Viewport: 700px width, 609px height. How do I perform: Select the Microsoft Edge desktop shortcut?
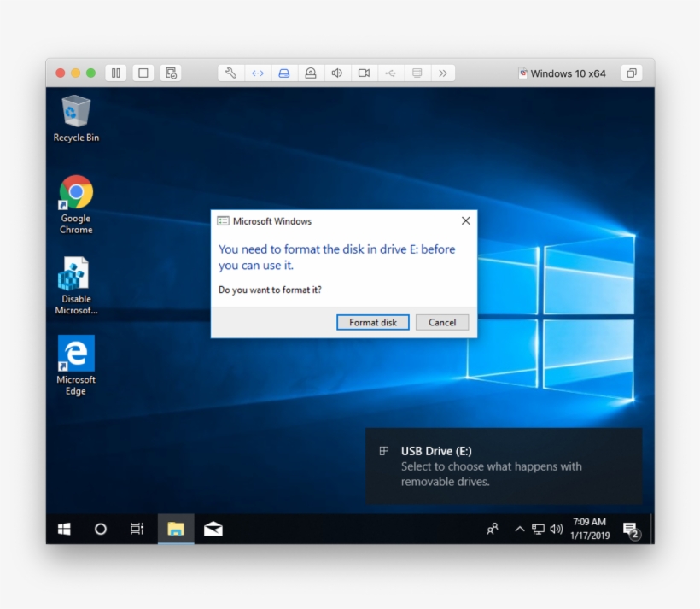[x=76, y=366]
